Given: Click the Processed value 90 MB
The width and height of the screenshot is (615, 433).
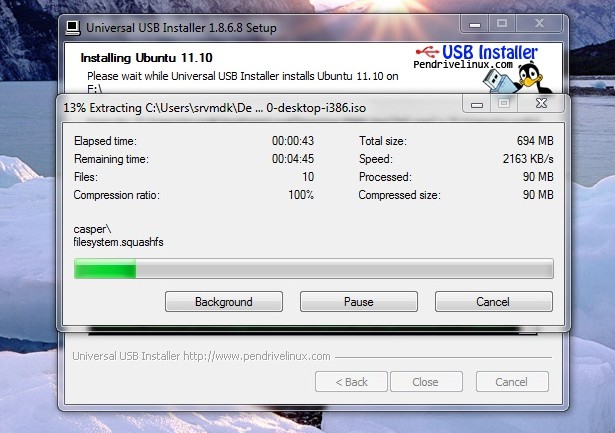Looking at the screenshot, I should [x=538, y=177].
